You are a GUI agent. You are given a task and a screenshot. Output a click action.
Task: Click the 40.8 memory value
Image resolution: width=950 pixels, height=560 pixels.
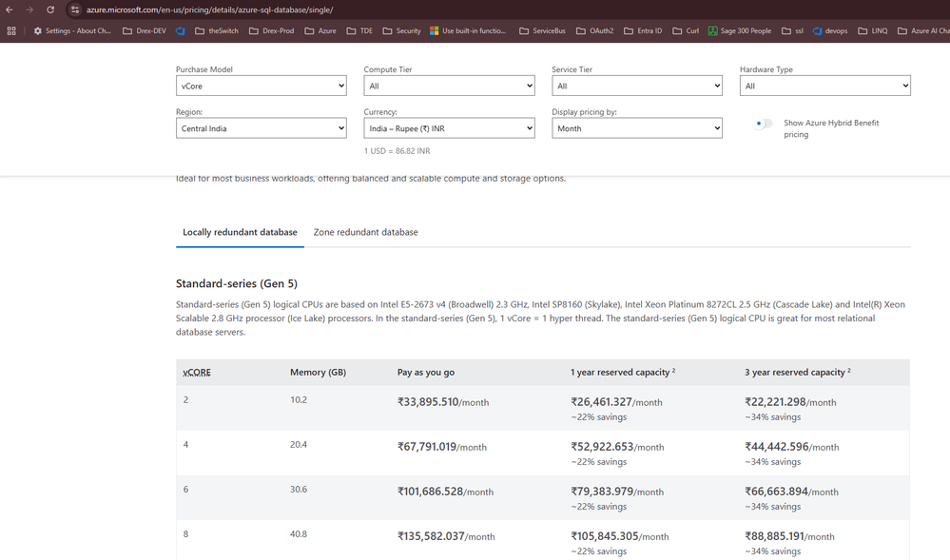click(299, 534)
